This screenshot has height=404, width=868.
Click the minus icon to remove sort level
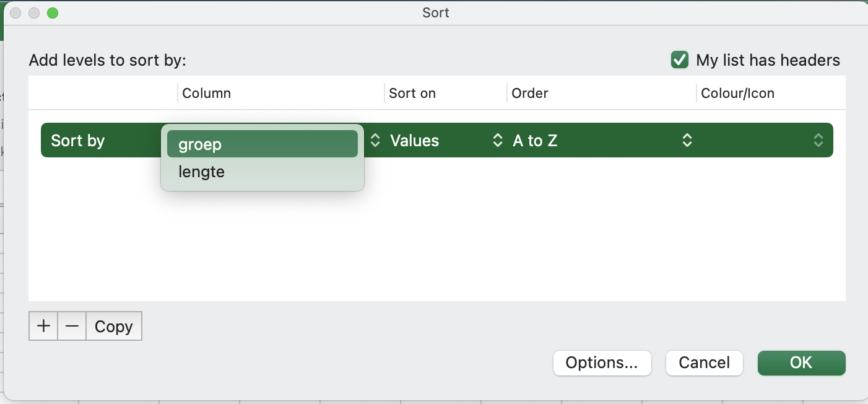72,327
